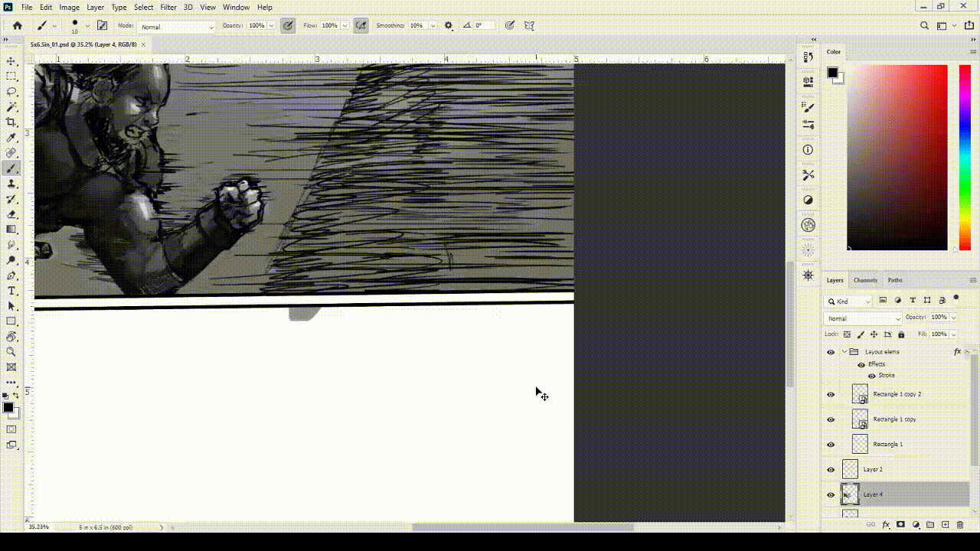
Task: Select the Lasso tool
Action: (x=11, y=92)
